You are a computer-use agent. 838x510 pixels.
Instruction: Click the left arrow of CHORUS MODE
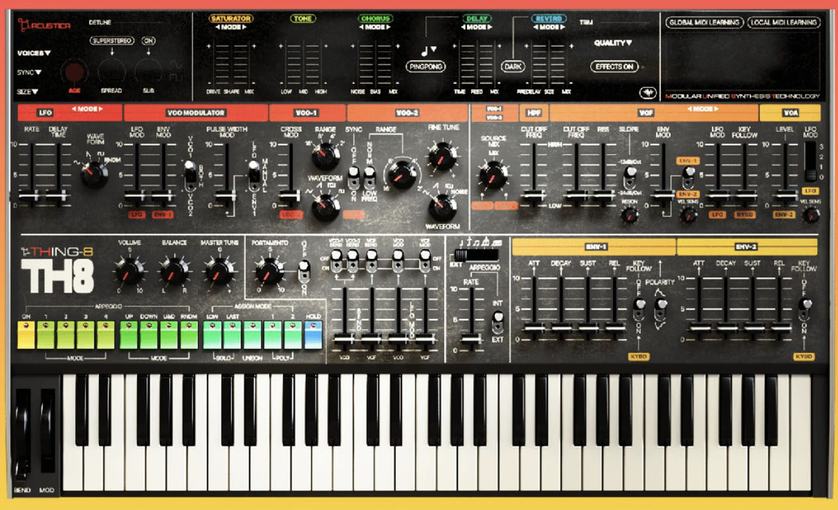[x=361, y=27]
